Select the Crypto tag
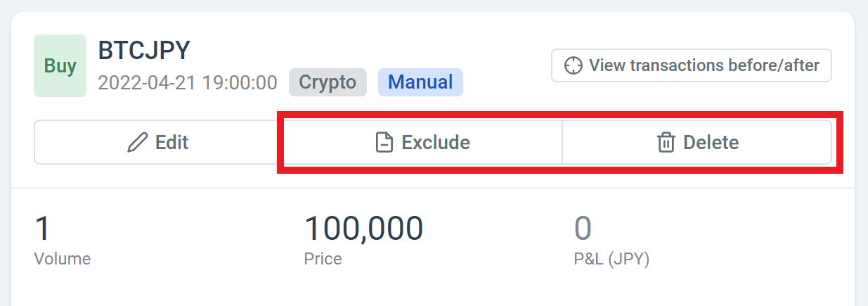Screen dimensions: 868x306 (328, 82)
